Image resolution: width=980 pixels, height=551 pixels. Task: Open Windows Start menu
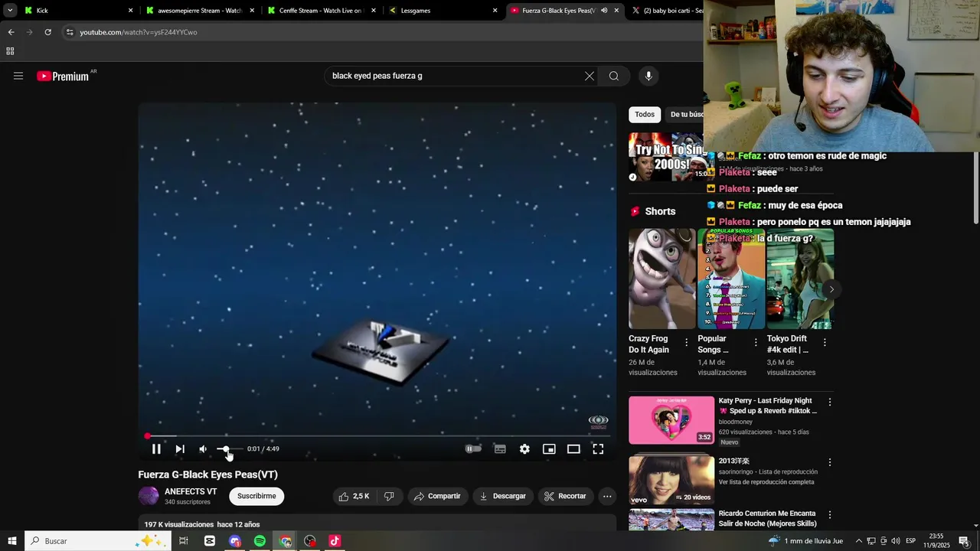(x=12, y=541)
